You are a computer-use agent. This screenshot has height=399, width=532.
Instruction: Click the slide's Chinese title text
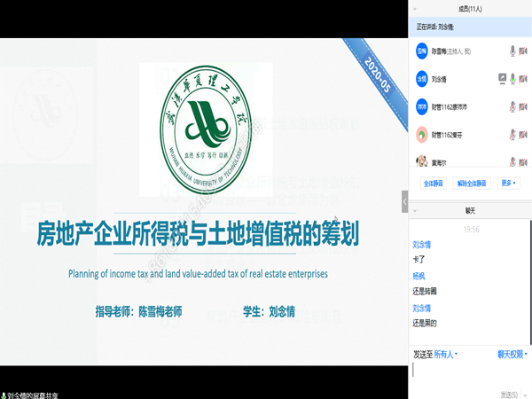point(198,233)
